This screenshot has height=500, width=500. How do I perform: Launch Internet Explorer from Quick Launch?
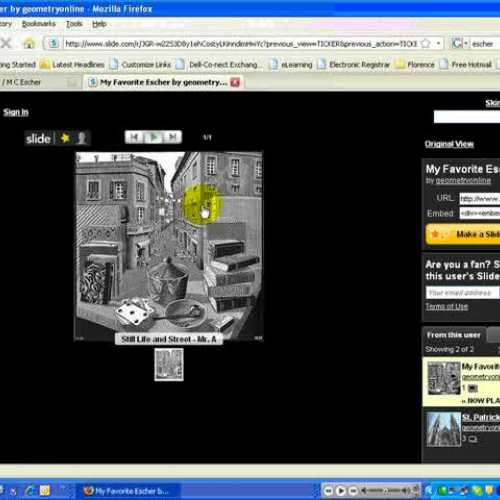click(x=30, y=491)
